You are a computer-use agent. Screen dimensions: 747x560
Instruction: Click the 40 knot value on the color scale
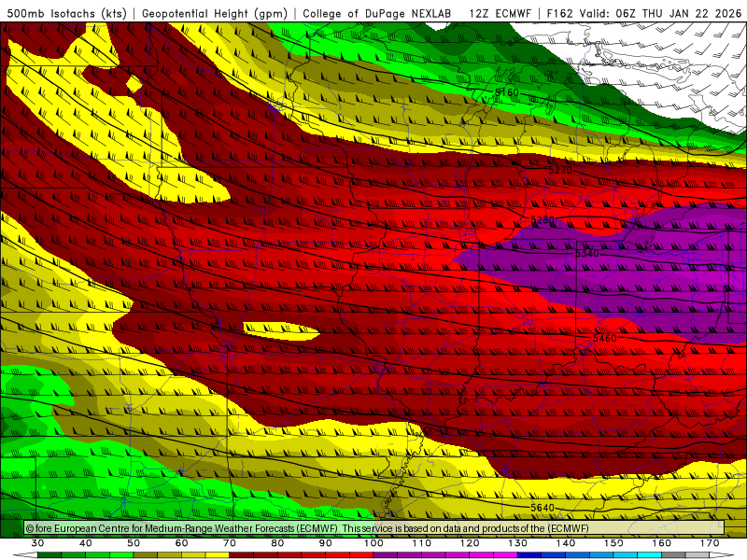tap(86, 543)
